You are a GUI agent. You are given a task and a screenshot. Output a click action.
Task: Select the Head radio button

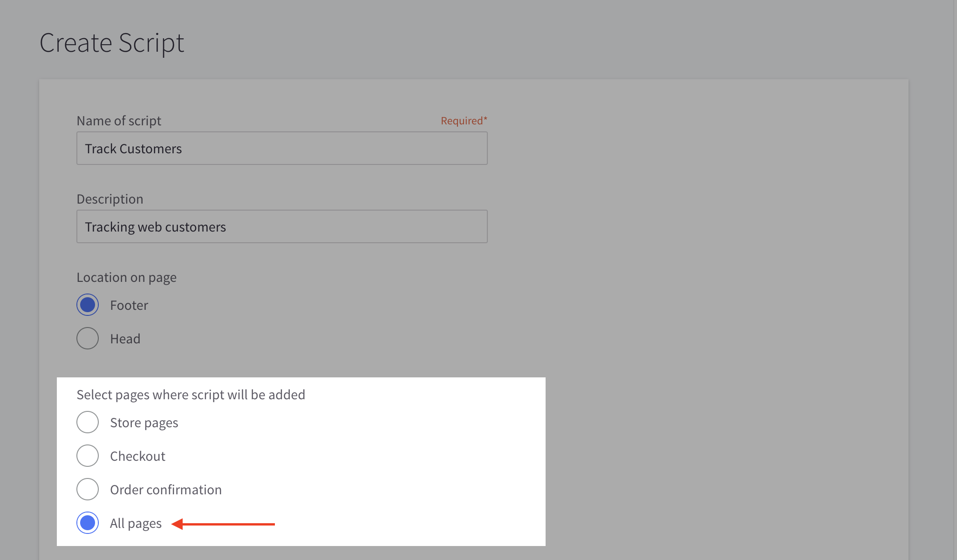point(87,338)
